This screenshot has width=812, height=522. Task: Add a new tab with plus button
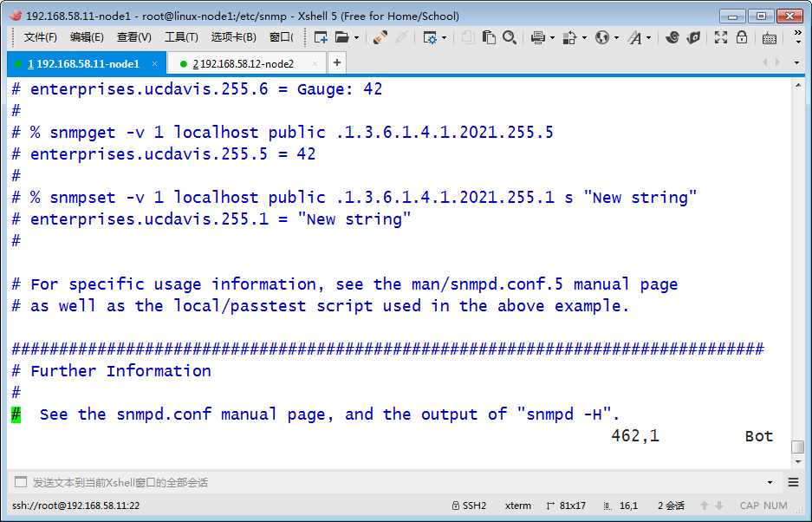(x=337, y=62)
